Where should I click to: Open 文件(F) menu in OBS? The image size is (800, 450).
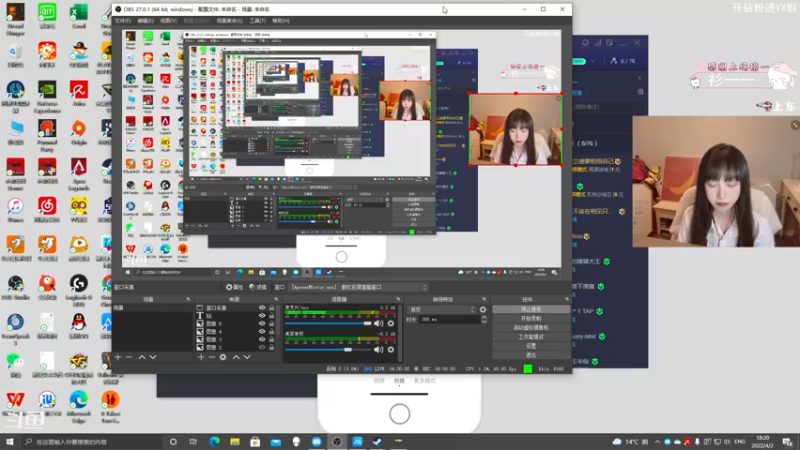click(x=123, y=21)
